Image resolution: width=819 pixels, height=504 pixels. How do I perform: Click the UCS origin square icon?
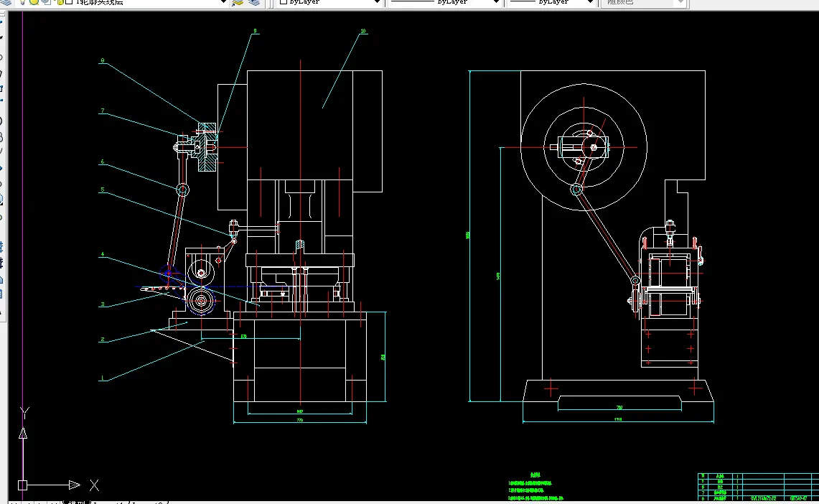coord(22,485)
